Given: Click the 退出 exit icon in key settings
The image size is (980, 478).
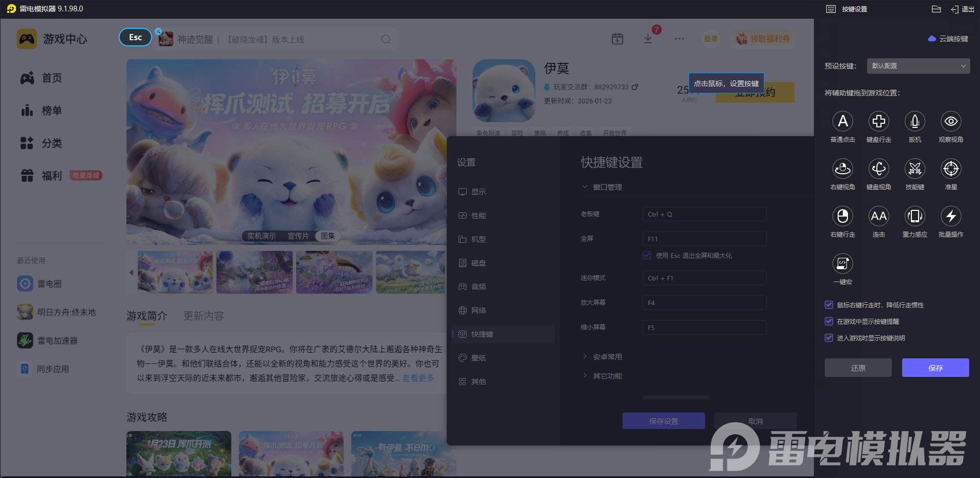Looking at the screenshot, I should click(x=962, y=9).
